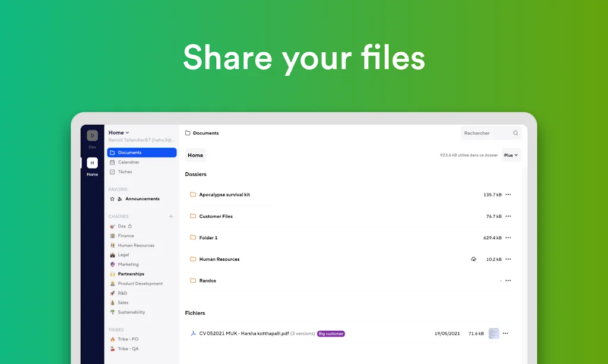
Task: Open the CV PDF preview thumbnail
Action: [x=493, y=334]
